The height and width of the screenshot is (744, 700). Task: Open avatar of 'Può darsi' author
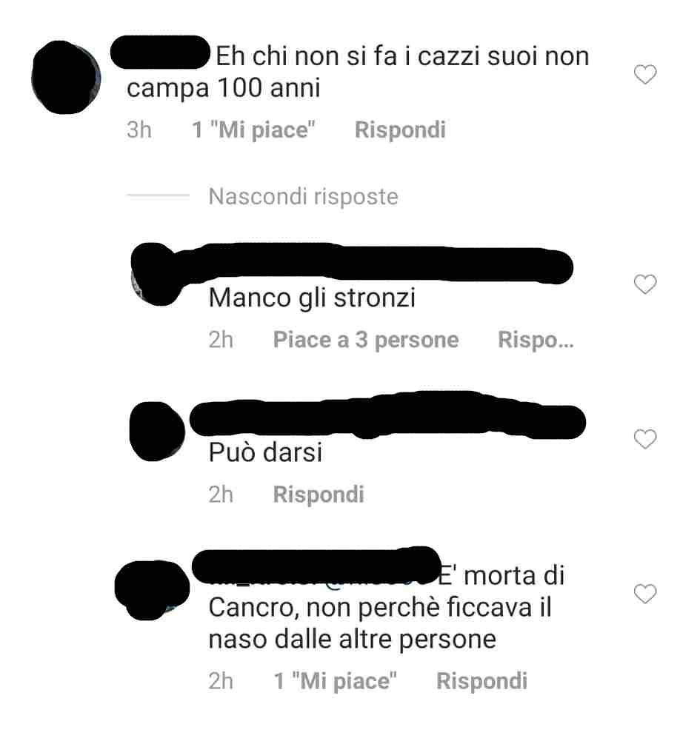tap(157, 432)
